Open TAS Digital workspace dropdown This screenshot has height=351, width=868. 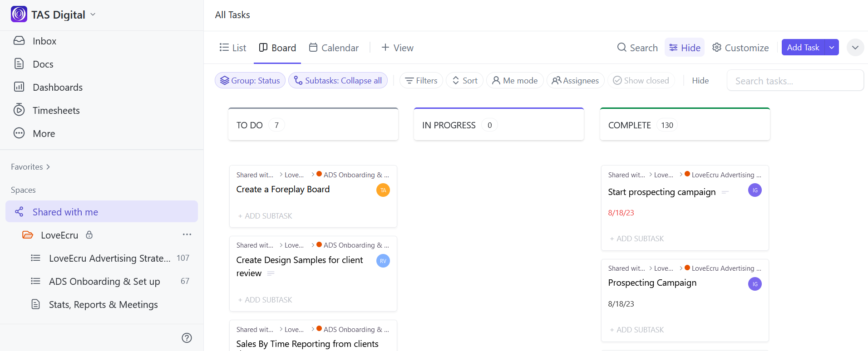(93, 15)
